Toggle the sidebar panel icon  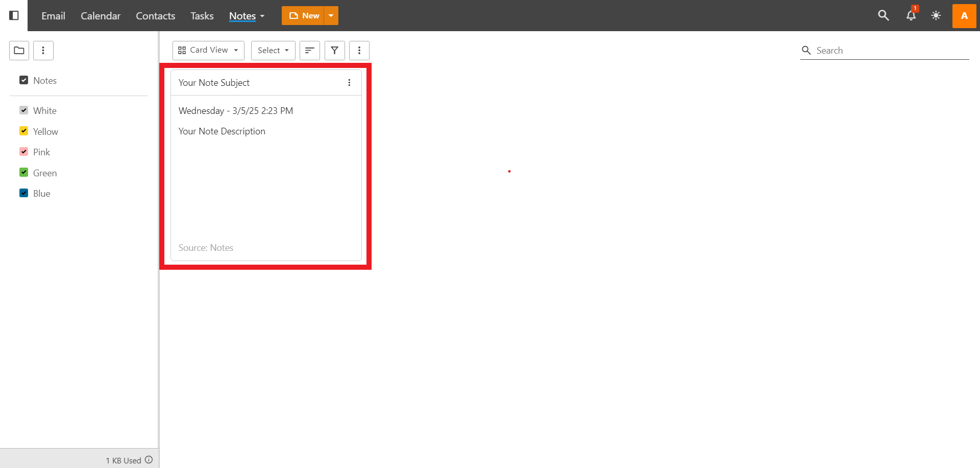point(14,15)
